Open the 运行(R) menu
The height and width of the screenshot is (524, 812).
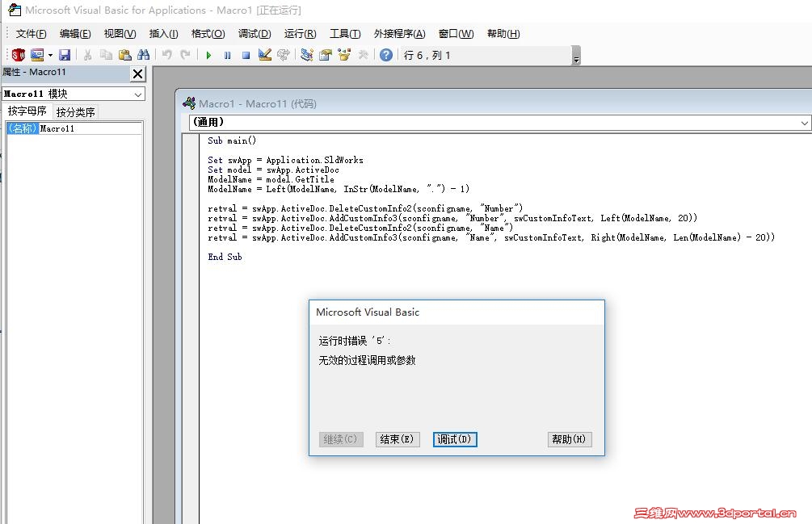[x=300, y=34]
